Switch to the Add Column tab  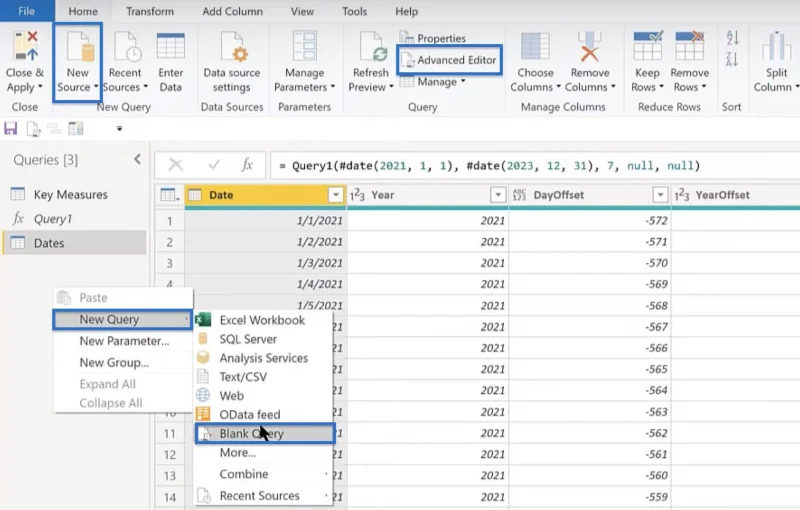coord(232,11)
